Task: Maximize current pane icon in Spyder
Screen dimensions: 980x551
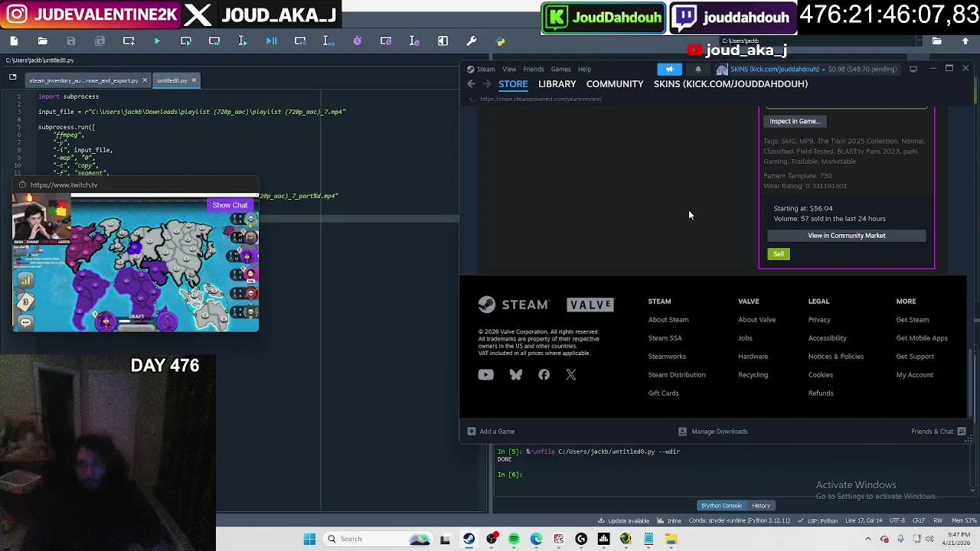Action: pyautogui.click(x=443, y=41)
